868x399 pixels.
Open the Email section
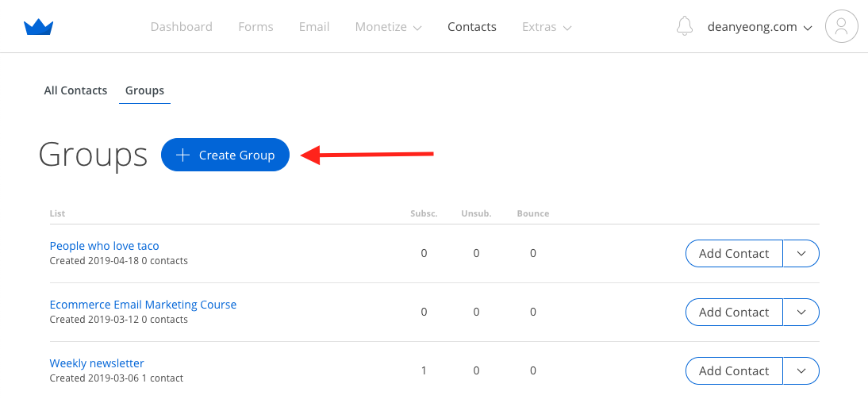pyautogui.click(x=314, y=26)
